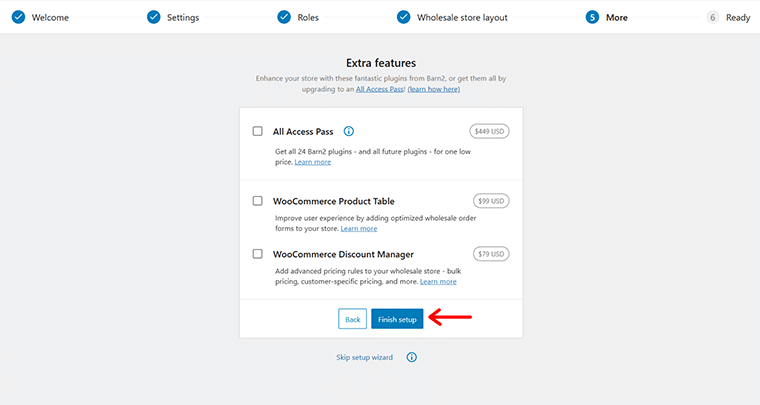
Task: Click the step 6 number badge
Action: tap(712, 17)
